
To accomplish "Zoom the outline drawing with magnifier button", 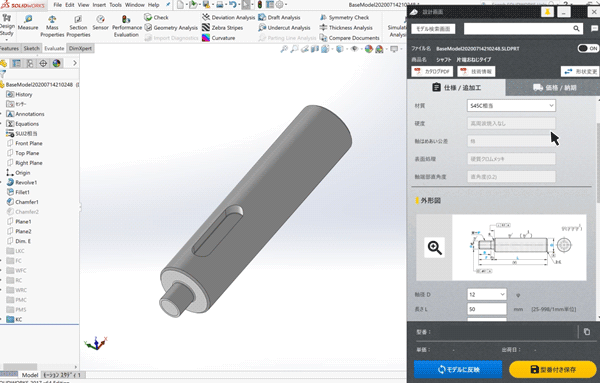I will (x=434, y=247).
